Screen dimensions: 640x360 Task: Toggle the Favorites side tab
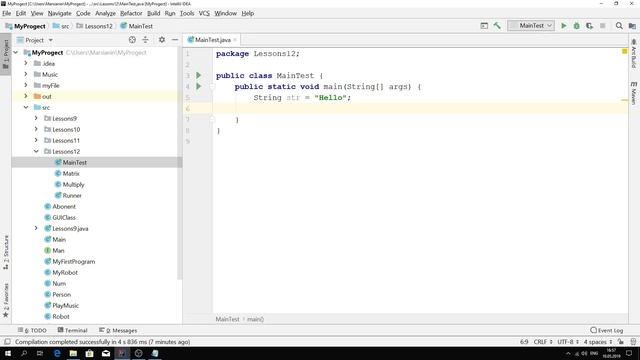(x=6, y=300)
